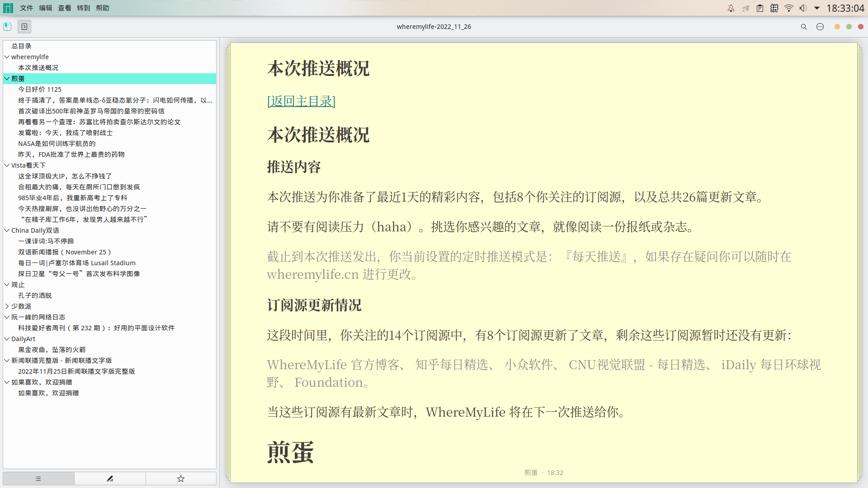
Task: Open the 转到 menu
Action: click(x=83, y=8)
